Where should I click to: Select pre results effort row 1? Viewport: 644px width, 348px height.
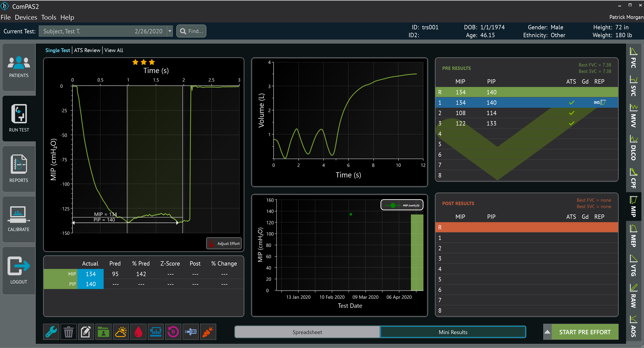point(526,102)
